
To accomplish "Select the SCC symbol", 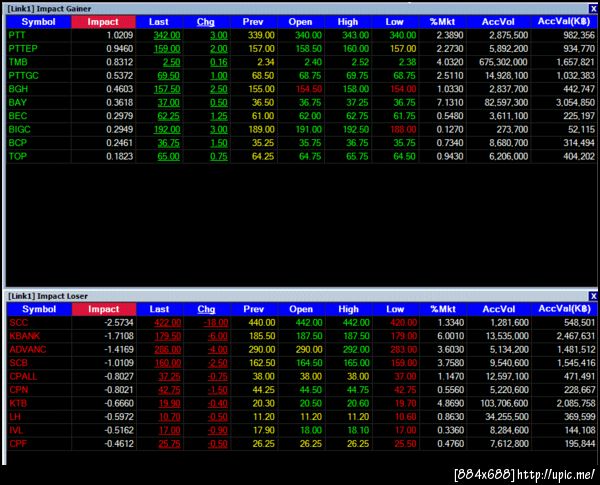I will 19,323.
